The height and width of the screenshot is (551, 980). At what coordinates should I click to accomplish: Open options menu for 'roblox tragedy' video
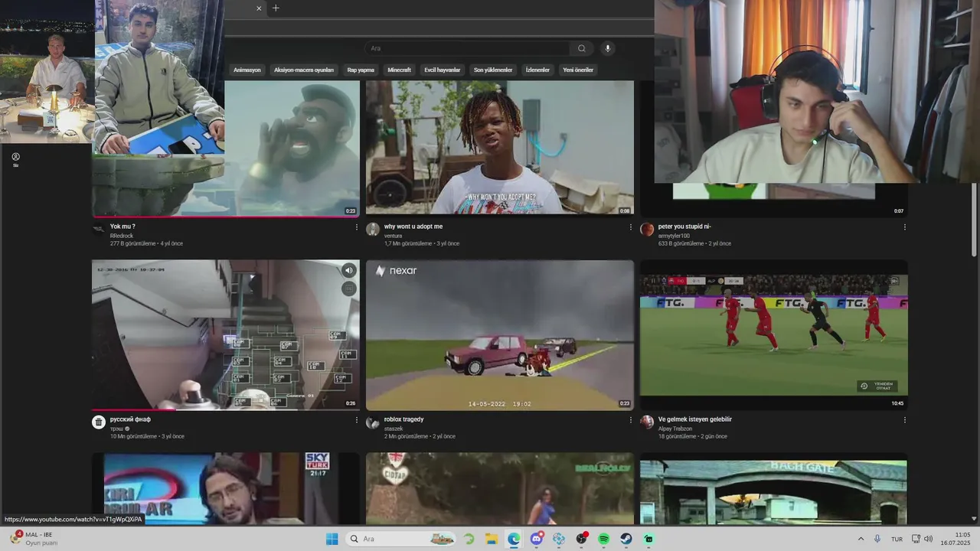point(630,420)
